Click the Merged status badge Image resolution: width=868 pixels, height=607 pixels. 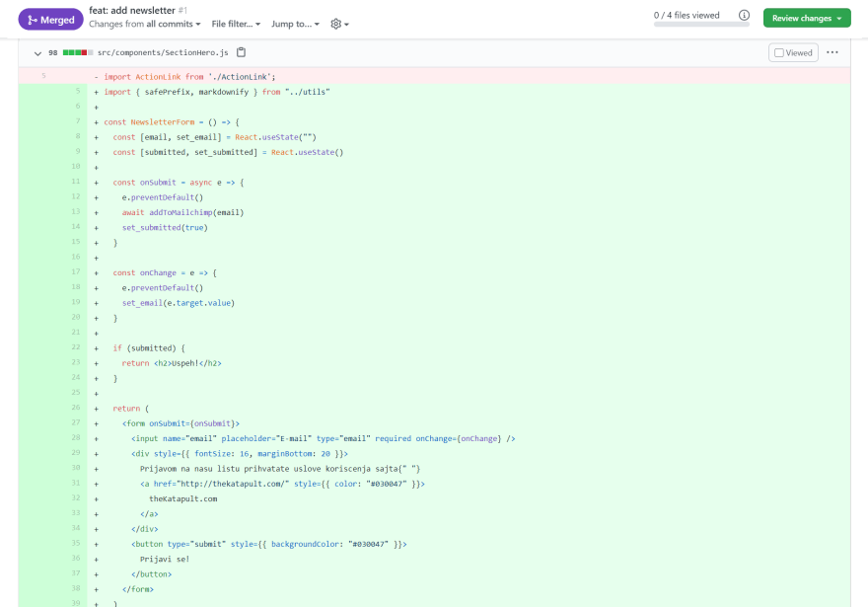click(x=51, y=20)
